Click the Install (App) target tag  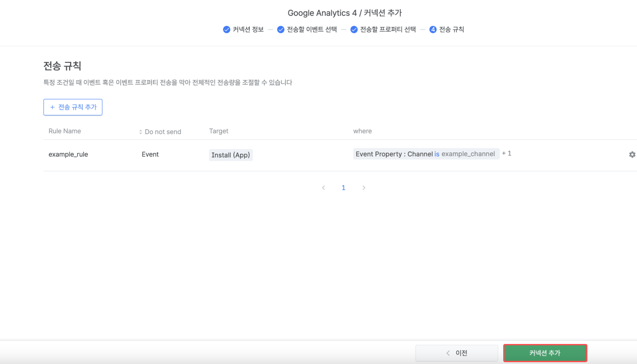(x=231, y=155)
